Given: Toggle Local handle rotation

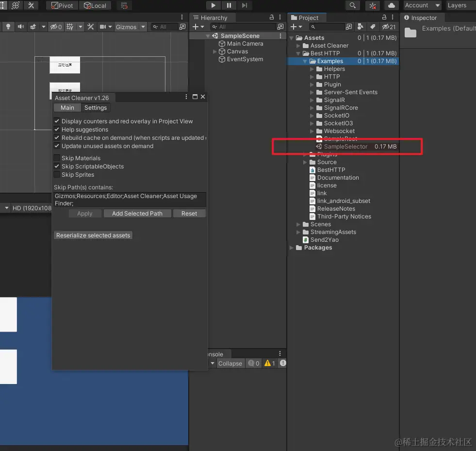Looking at the screenshot, I should click(x=95, y=5).
